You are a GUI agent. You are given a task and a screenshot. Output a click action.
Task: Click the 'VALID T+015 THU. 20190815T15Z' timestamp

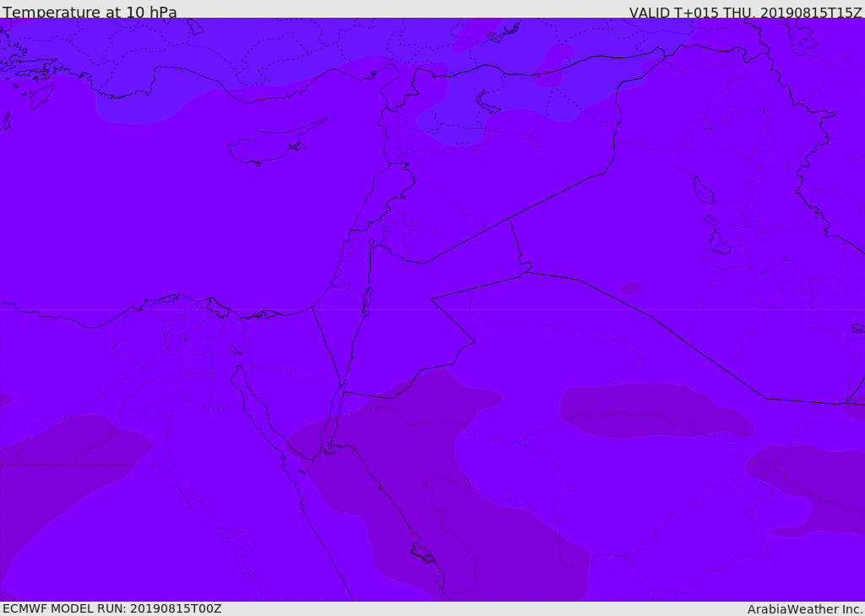point(746,12)
